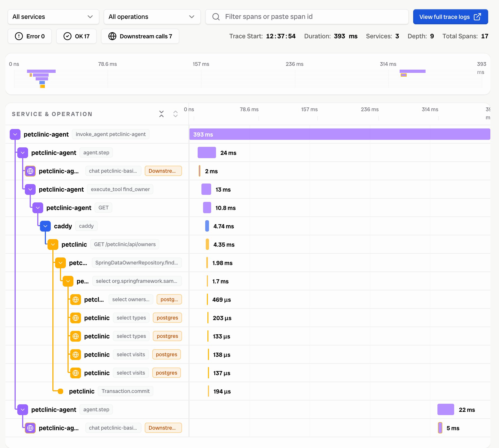The image size is (499, 448).
Task: Select the 22 ms agent.step bar
Action: pyautogui.click(x=446, y=410)
